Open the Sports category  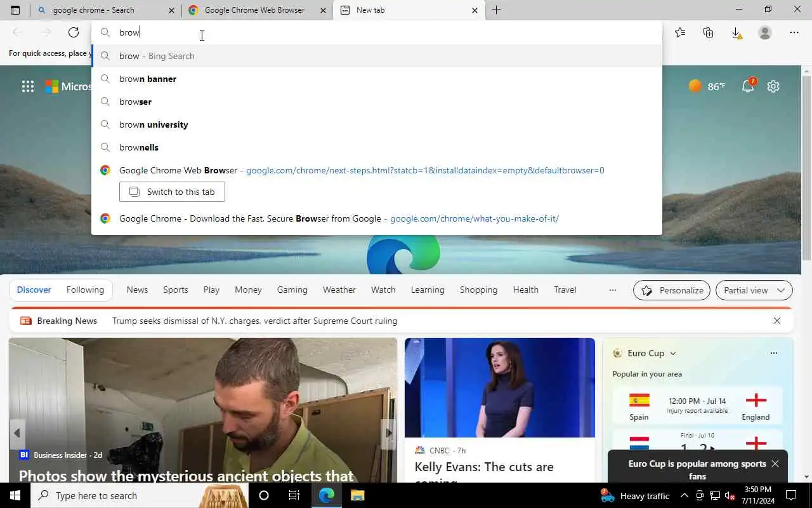tap(176, 290)
